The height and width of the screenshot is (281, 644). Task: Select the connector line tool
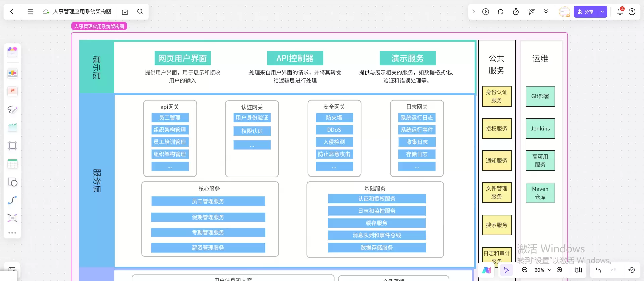click(x=12, y=200)
